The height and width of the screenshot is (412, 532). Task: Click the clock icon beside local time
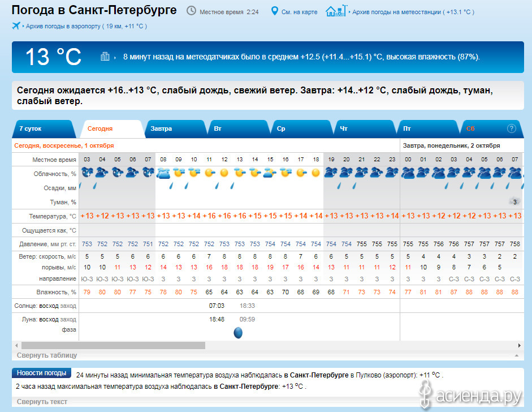pyautogui.click(x=192, y=11)
